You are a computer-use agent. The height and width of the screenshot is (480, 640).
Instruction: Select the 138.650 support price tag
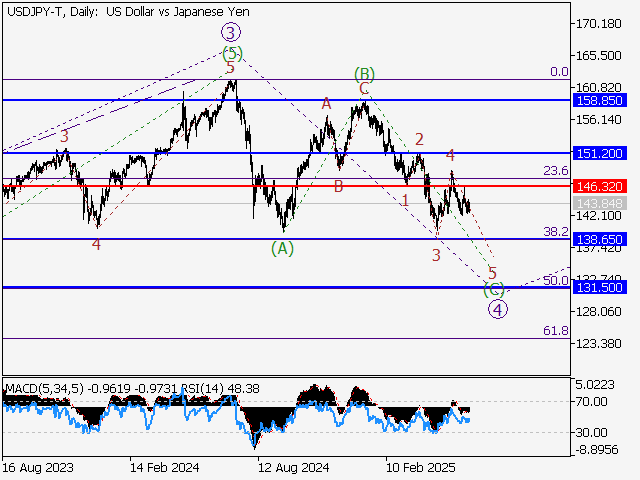tap(599, 240)
